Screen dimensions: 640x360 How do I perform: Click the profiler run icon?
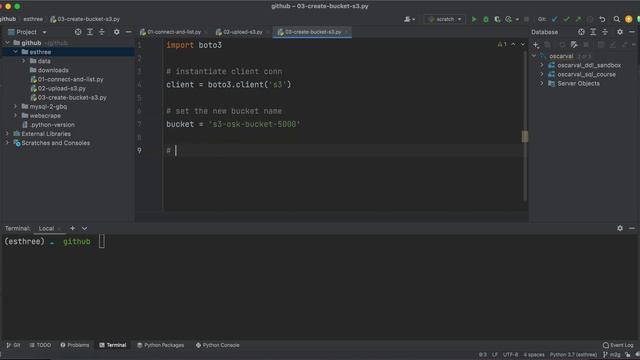[509, 19]
